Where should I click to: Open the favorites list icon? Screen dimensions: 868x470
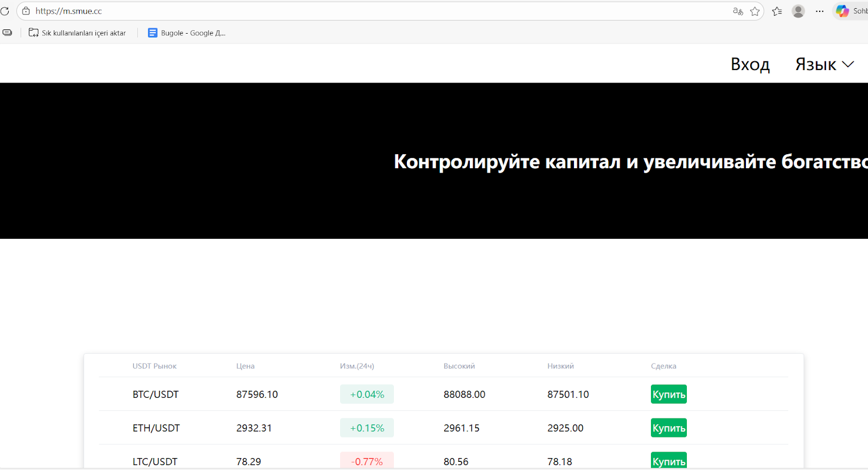[x=777, y=11]
